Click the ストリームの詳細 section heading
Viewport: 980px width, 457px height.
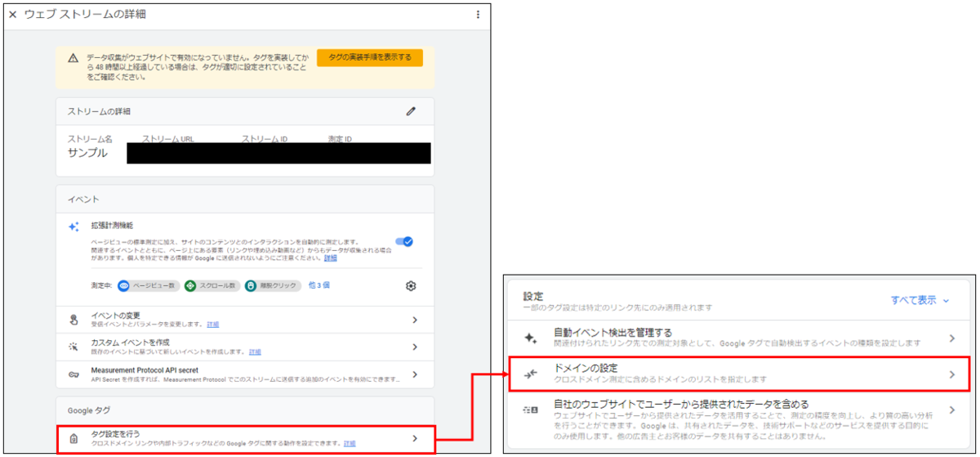99,111
